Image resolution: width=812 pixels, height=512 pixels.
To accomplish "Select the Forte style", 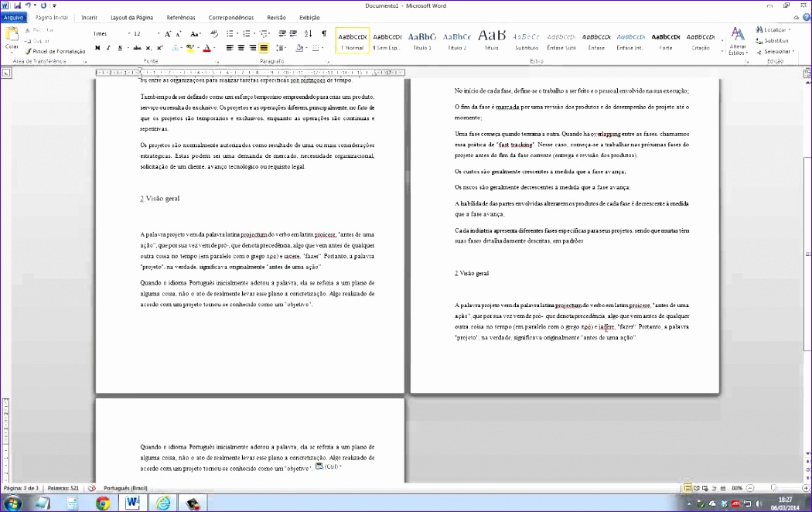I will coord(666,40).
